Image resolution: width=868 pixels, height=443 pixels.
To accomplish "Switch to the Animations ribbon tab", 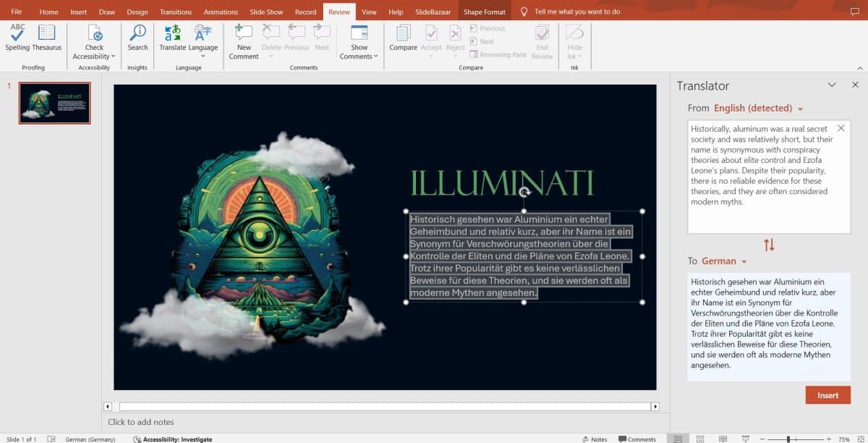I will [221, 11].
